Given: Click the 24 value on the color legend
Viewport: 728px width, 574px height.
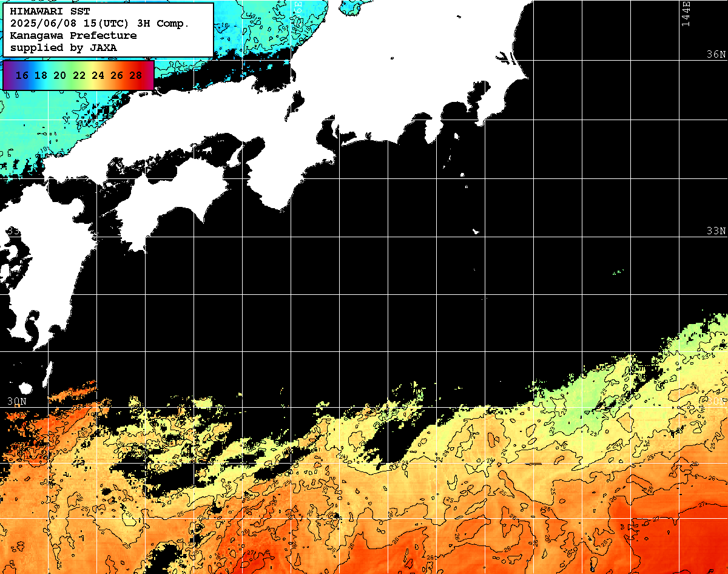Looking at the screenshot, I should pyautogui.click(x=98, y=75).
